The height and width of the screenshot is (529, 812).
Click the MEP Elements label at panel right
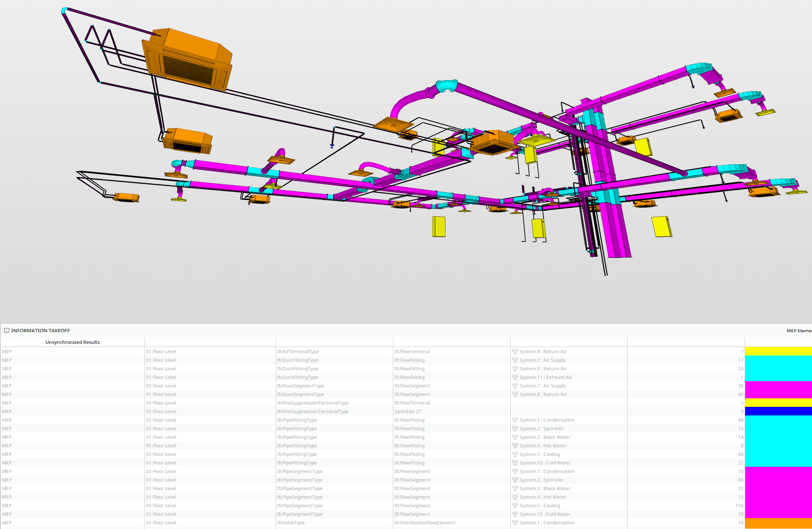799,331
